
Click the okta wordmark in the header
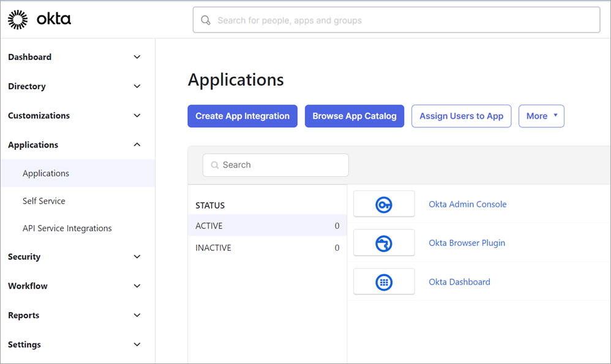pos(54,19)
